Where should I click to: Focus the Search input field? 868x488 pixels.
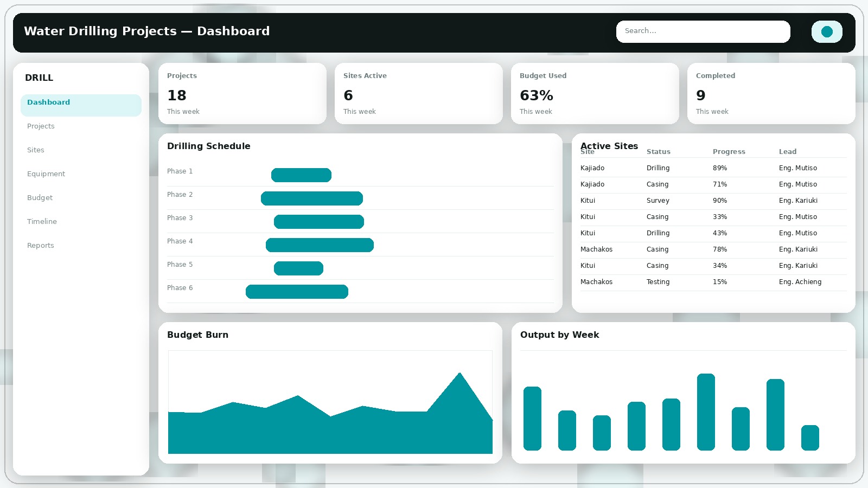(703, 31)
